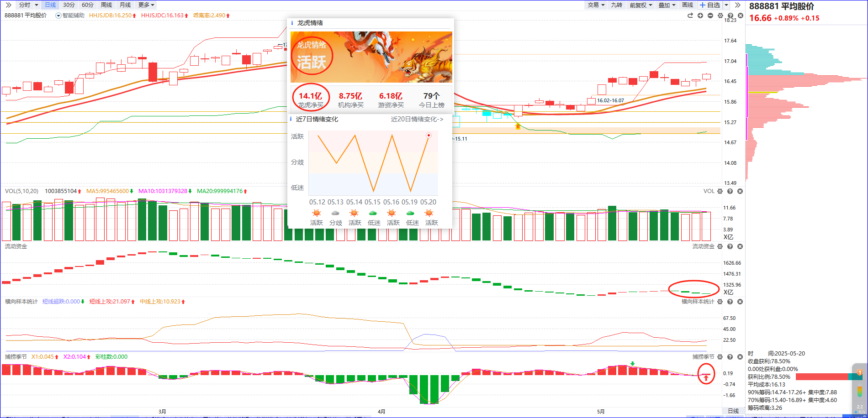Add stock via + 自选 button

click(x=710, y=5)
